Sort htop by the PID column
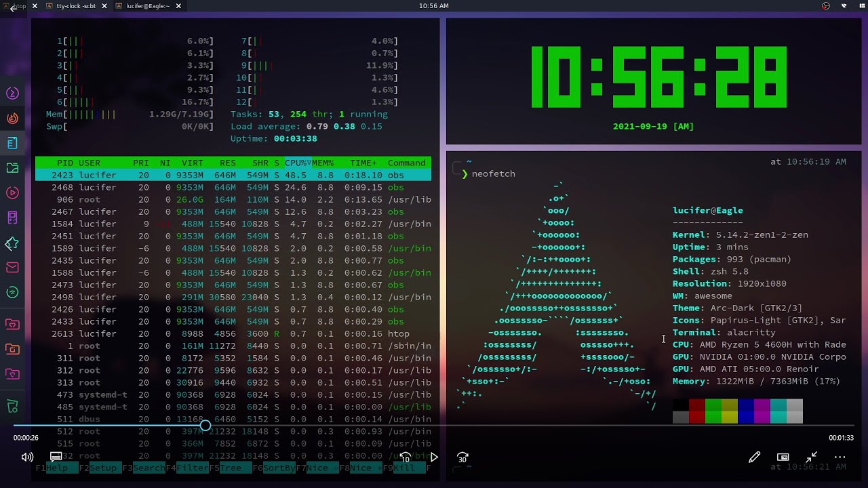The height and width of the screenshot is (488, 868). tap(65, 163)
